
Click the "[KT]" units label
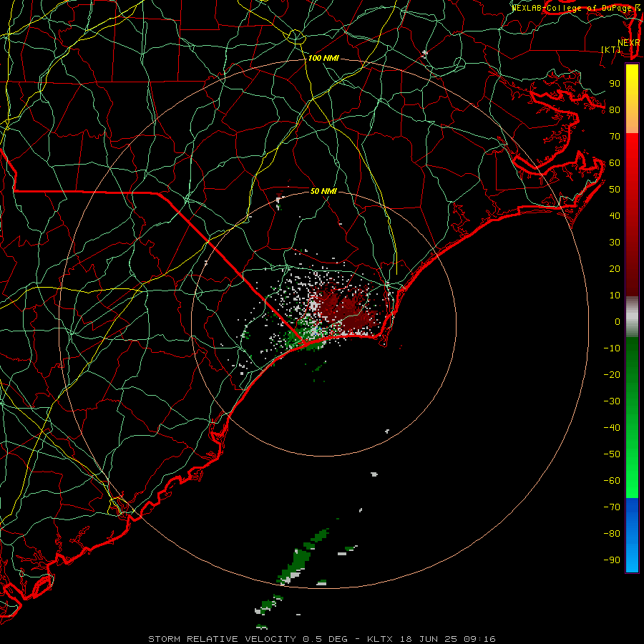click(x=611, y=49)
